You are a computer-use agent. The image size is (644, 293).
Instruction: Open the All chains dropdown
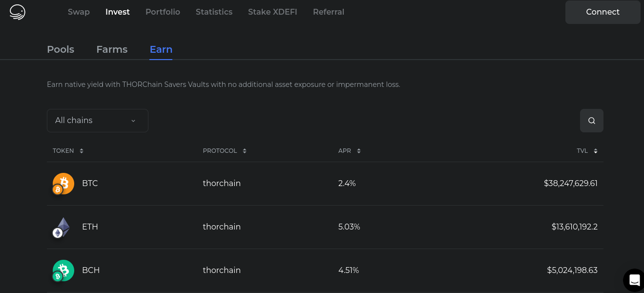pos(97,121)
